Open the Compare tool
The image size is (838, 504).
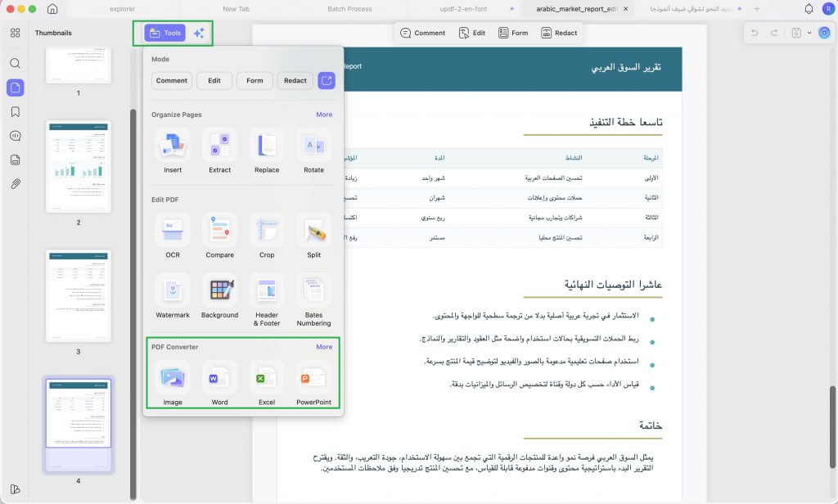point(219,236)
